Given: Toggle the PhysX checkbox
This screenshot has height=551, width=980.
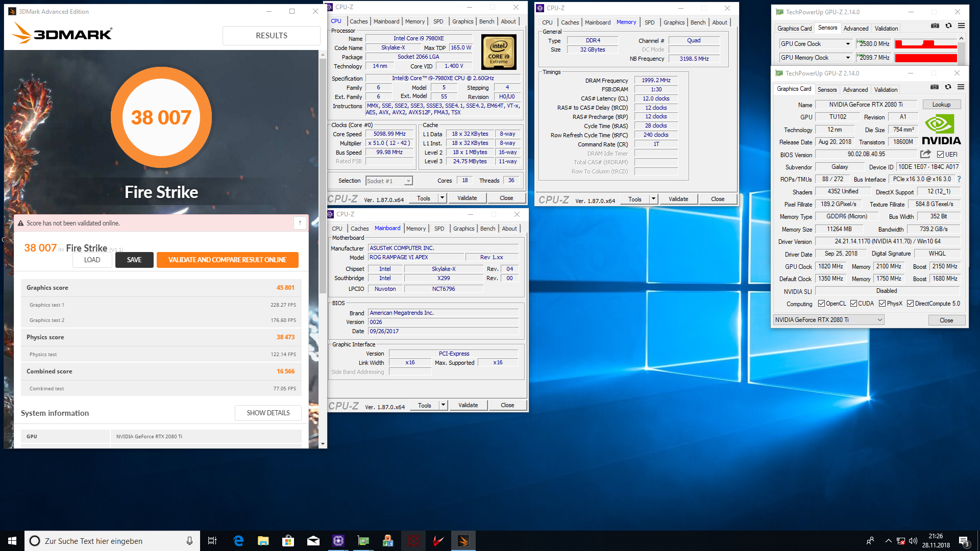Looking at the screenshot, I should pos(882,304).
